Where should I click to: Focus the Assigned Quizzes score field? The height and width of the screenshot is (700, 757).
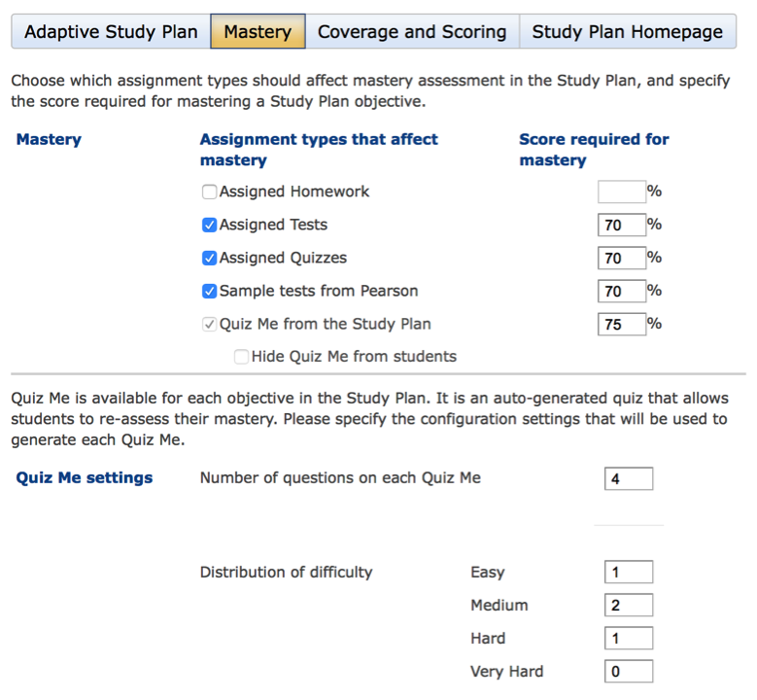tap(622, 259)
